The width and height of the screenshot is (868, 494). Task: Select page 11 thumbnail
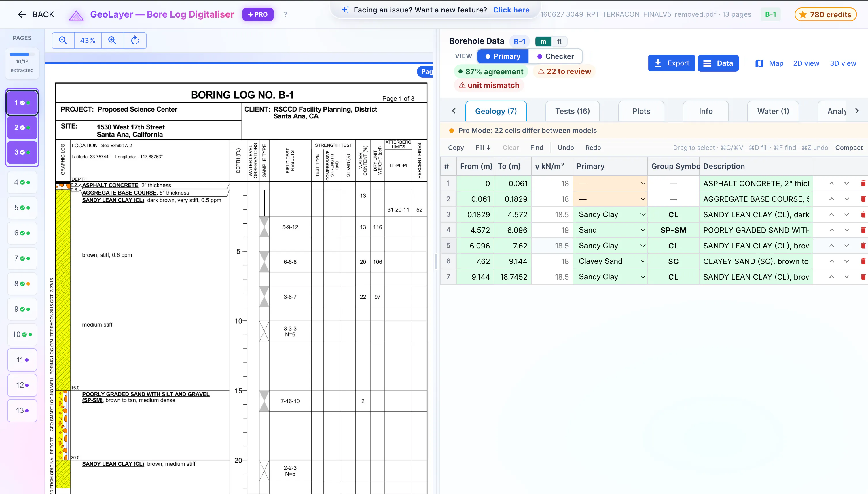coord(22,360)
